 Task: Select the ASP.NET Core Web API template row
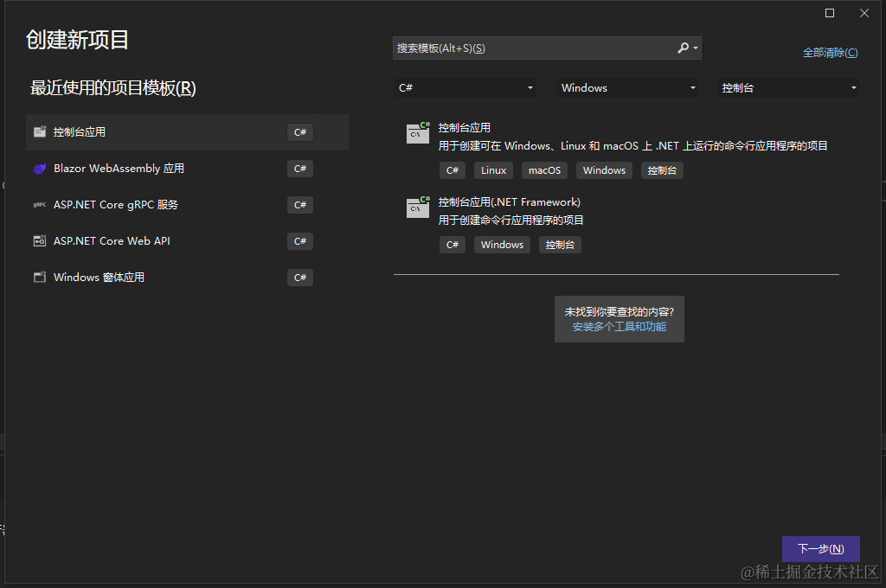[187, 241]
